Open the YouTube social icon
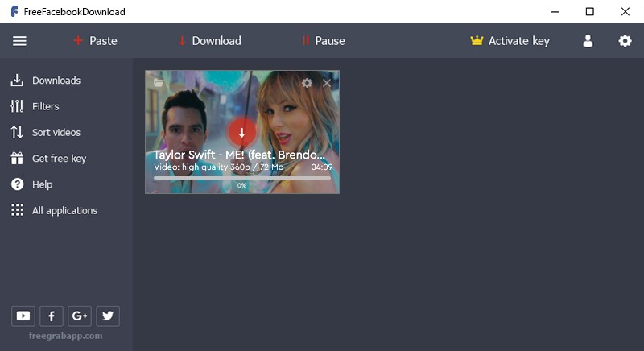 (23, 316)
